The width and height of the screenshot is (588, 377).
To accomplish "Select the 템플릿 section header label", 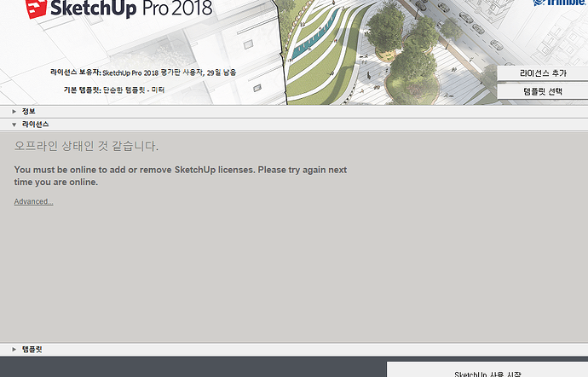I will coord(32,350).
